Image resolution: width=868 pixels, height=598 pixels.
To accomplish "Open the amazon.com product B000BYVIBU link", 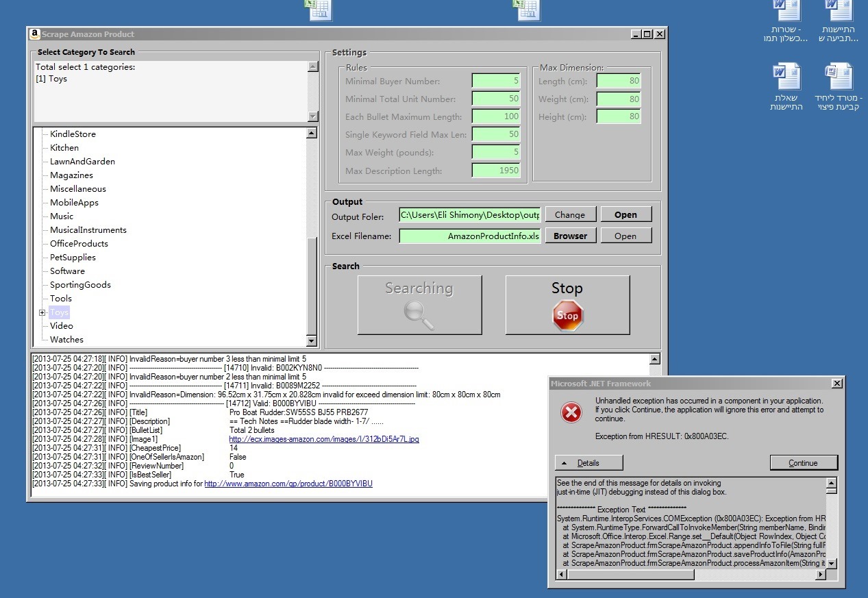I will (288, 484).
